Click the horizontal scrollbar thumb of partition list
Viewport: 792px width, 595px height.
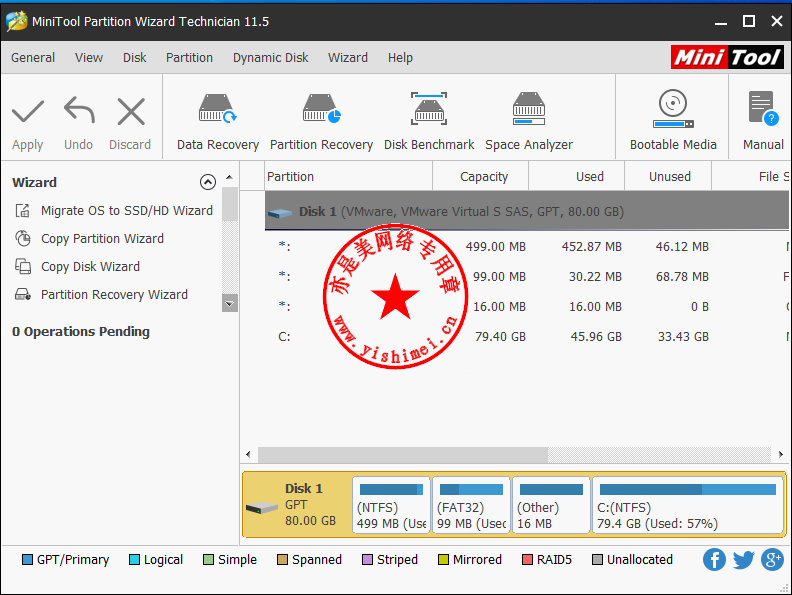click(403, 455)
